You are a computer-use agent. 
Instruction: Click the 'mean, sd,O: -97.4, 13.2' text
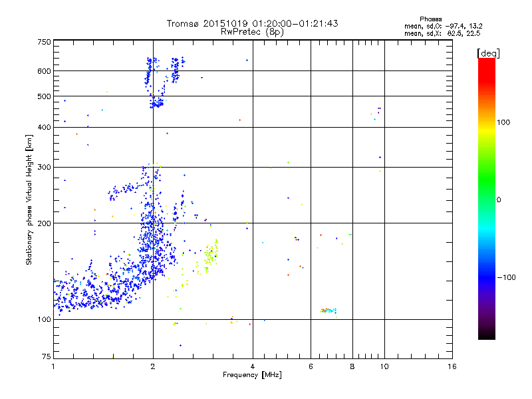pos(443,26)
